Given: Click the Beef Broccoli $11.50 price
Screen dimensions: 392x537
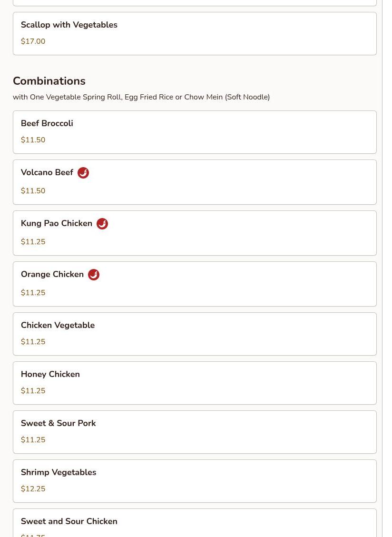Looking at the screenshot, I should (33, 140).
